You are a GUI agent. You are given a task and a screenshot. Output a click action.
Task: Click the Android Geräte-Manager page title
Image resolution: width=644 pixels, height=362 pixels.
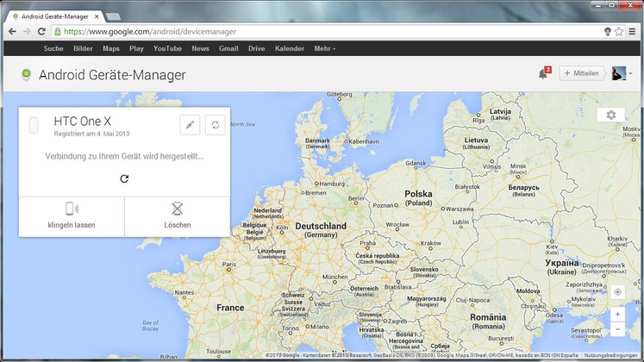[x=113, y=75]
